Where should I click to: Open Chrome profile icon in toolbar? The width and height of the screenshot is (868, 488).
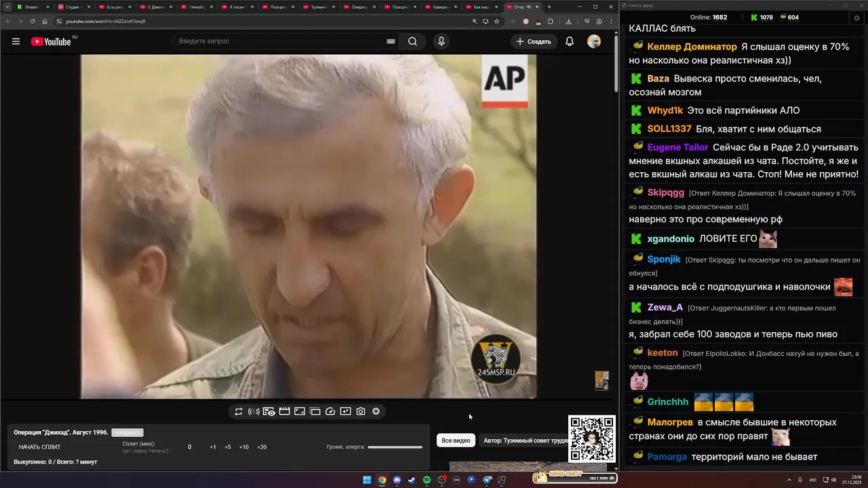[599, 21]
